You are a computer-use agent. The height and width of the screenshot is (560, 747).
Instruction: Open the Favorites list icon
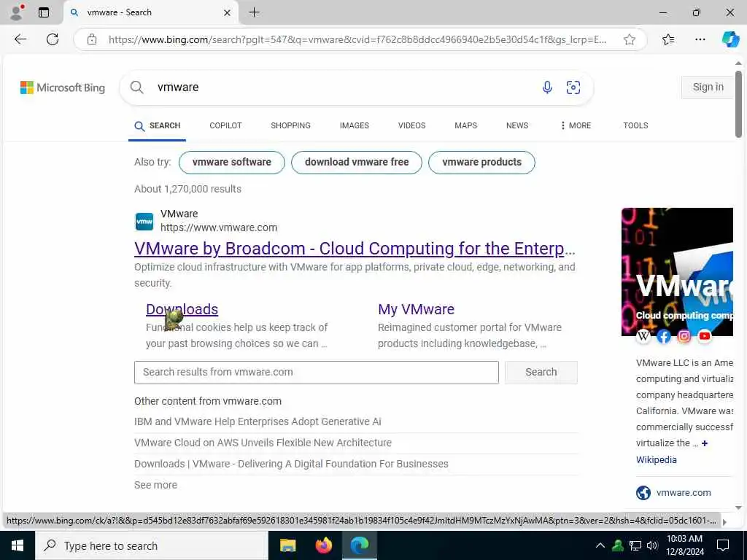(668, 39)
